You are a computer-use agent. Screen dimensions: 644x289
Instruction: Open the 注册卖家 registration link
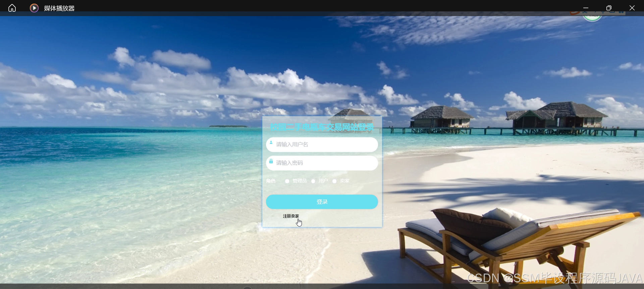click(291, 216)
